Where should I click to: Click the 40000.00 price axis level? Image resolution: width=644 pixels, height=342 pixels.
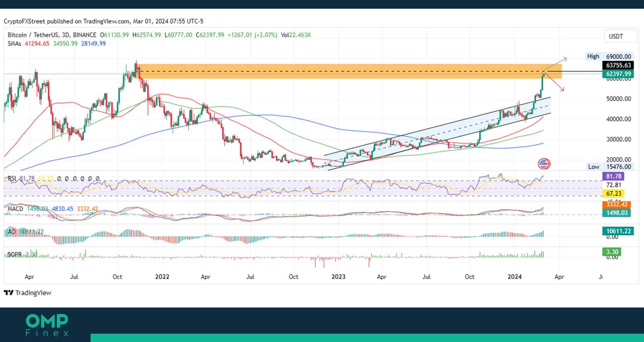[618, 119]
